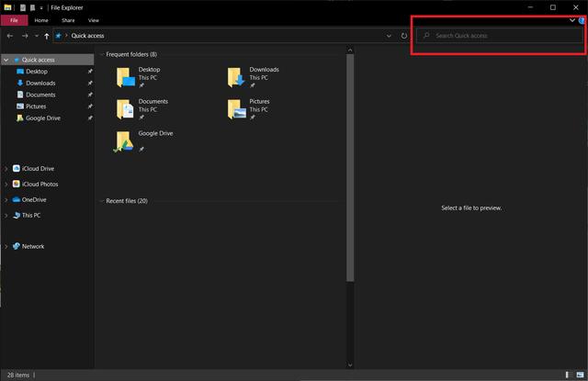Open Customize Quick Access Toolbar dropdown
This screenshot has width=588, height=381.
pyautogui.click(x=41, y=8)
